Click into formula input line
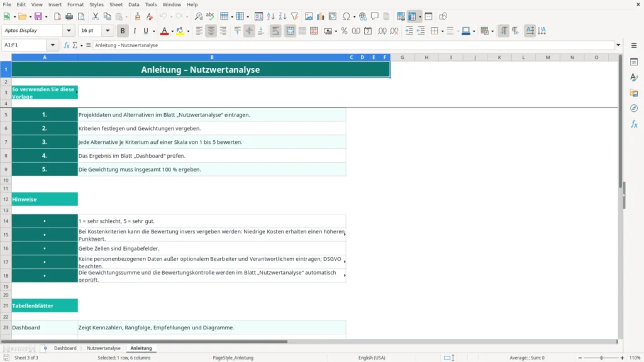 tap(353, 45)
